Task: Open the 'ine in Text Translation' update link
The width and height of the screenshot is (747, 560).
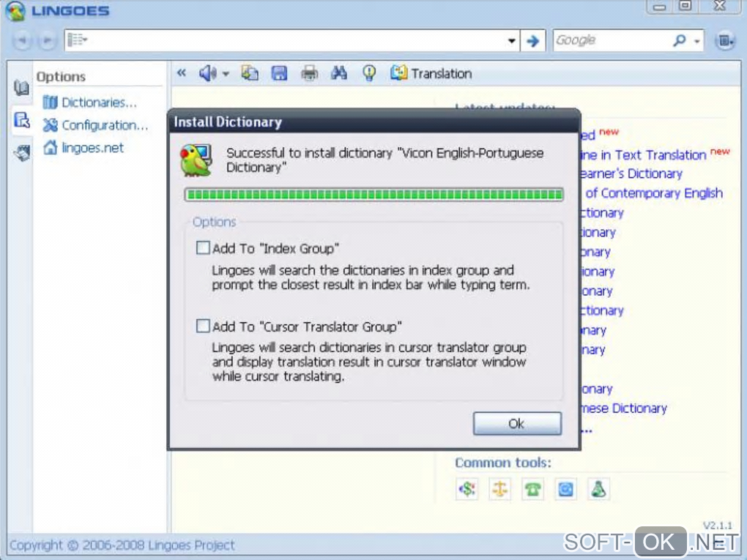Action: coord(643,154)
